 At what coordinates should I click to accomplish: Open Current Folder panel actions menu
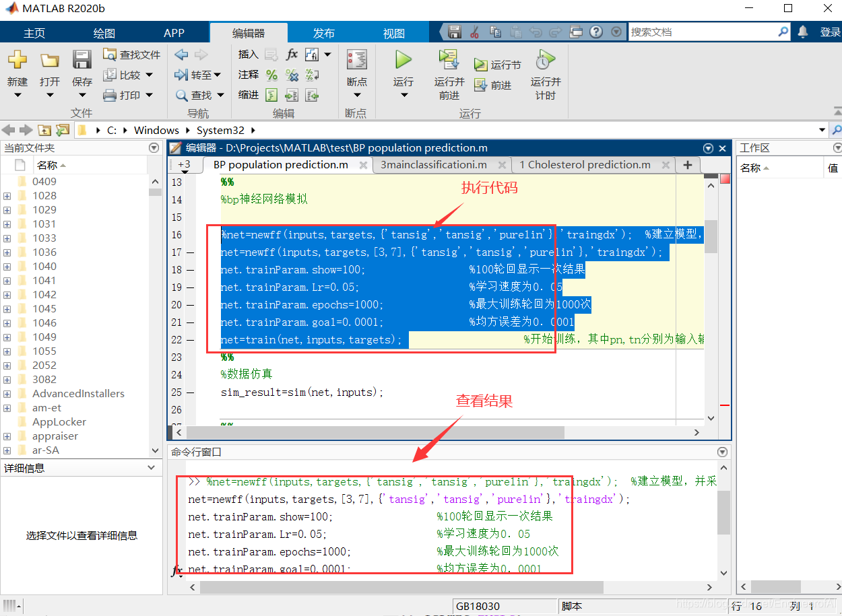point(154,148)
